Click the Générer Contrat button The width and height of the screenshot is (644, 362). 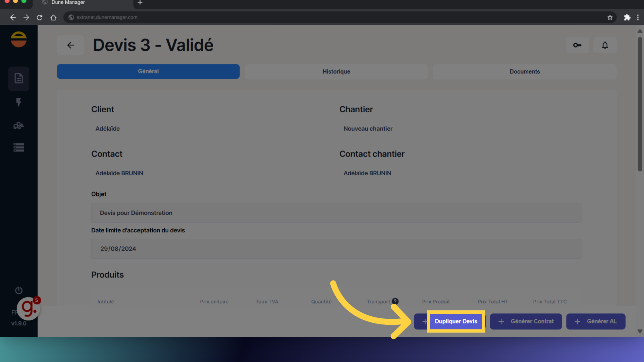[526, 321]
